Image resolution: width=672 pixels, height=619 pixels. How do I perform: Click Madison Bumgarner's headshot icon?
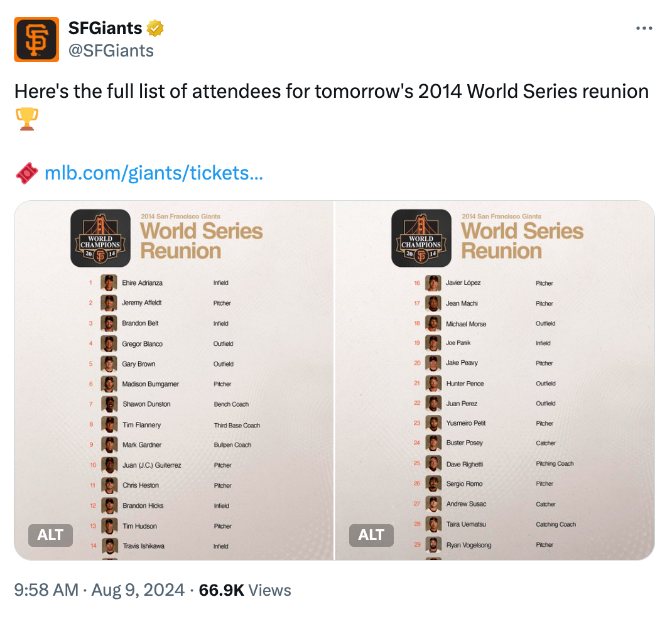(x=109, y=384)
